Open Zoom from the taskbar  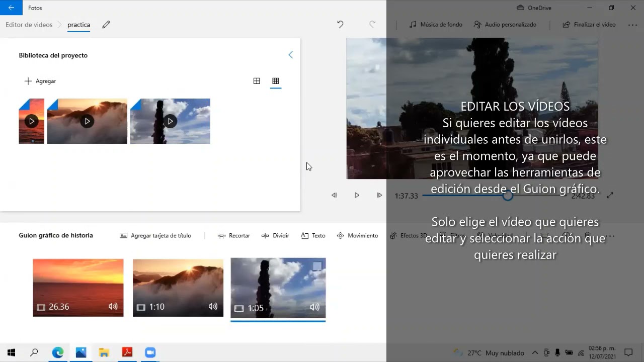(x=150, y=352)
